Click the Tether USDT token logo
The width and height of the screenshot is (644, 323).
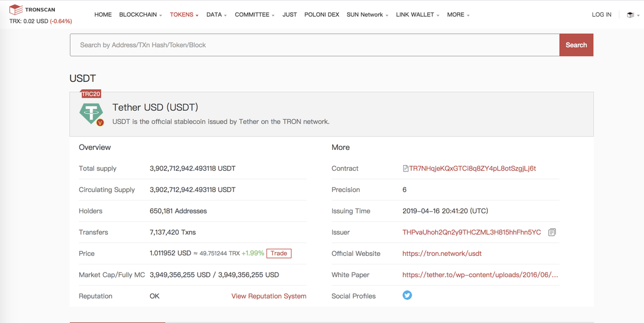(x=91, y=113)
